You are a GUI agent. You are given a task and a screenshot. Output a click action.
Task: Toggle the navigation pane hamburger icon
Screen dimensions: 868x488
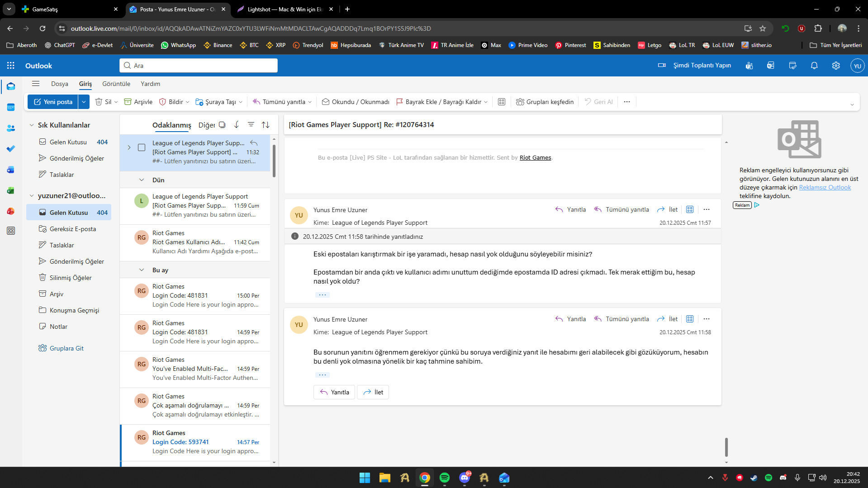pos(36,84)
